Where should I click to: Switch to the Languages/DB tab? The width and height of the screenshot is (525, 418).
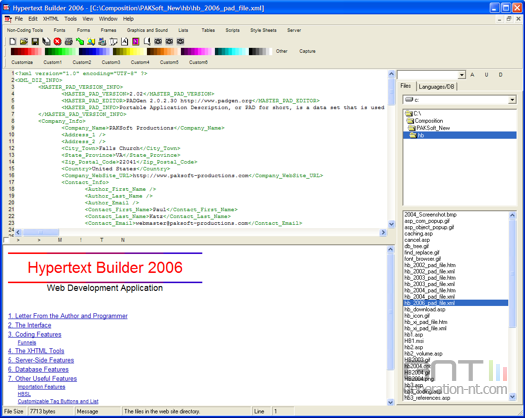[x=436, y=87]
